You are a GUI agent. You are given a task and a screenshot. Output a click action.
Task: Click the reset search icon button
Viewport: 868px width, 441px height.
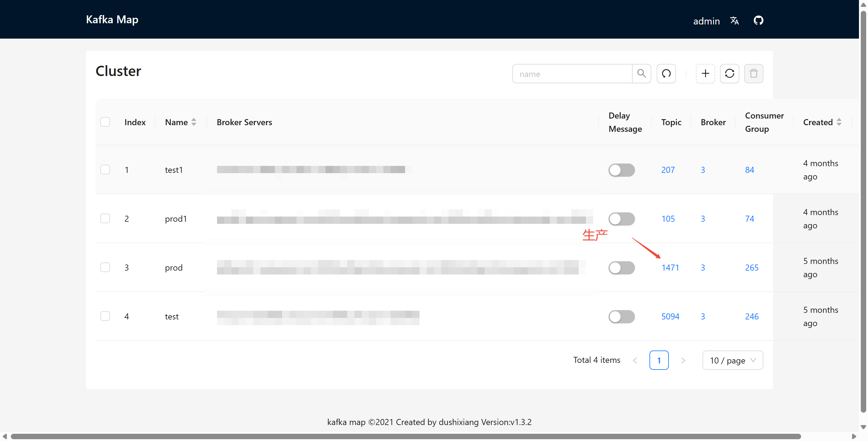[x=666, y=74]
